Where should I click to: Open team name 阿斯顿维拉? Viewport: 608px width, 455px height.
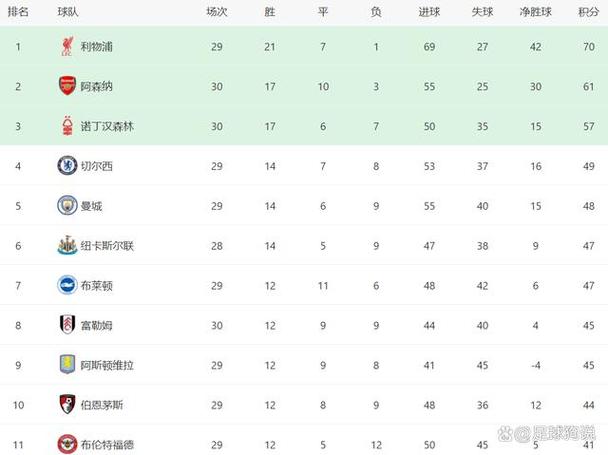(107, 365)
